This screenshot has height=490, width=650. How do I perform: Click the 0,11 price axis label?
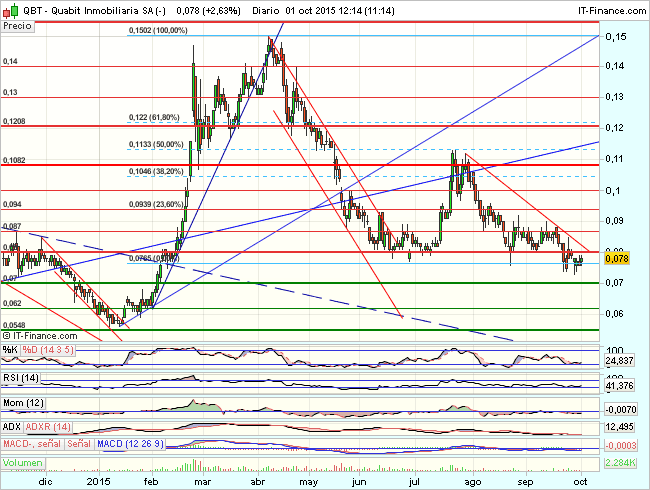tap(614, 159)
